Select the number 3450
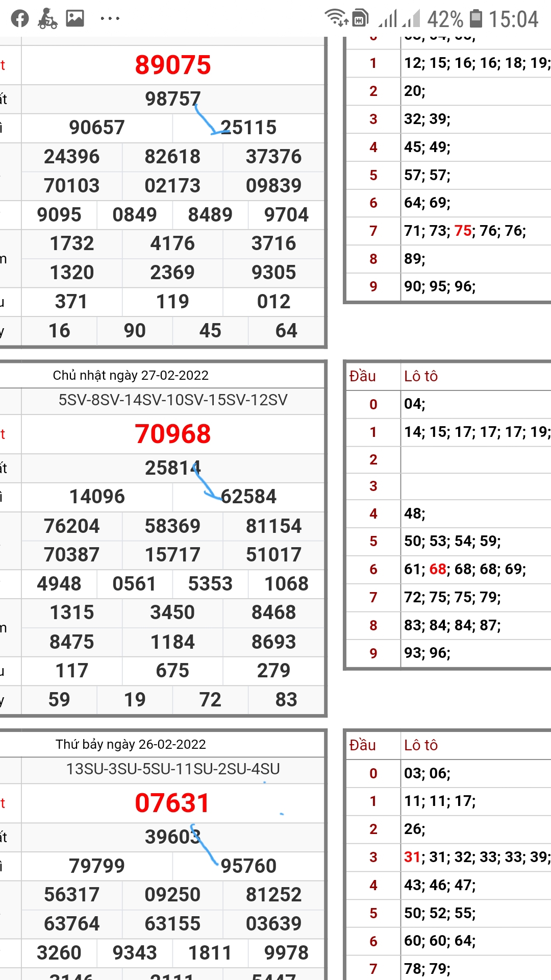 point(173,612)
